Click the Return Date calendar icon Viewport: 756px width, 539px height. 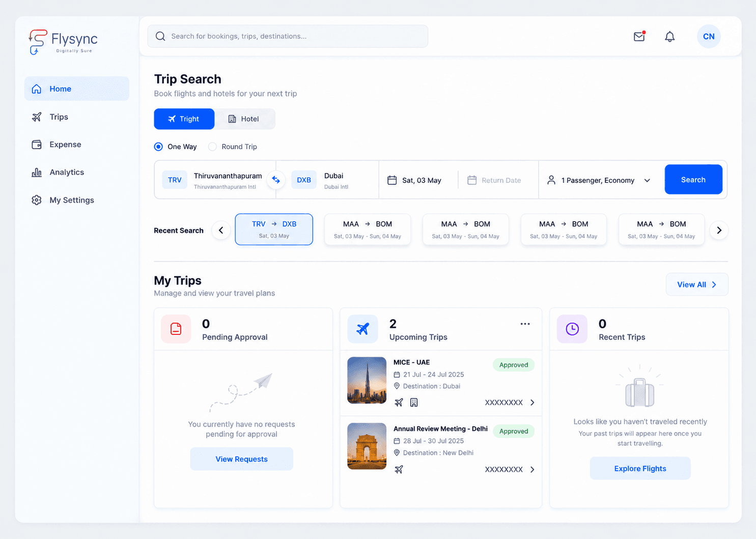point(472,180)
